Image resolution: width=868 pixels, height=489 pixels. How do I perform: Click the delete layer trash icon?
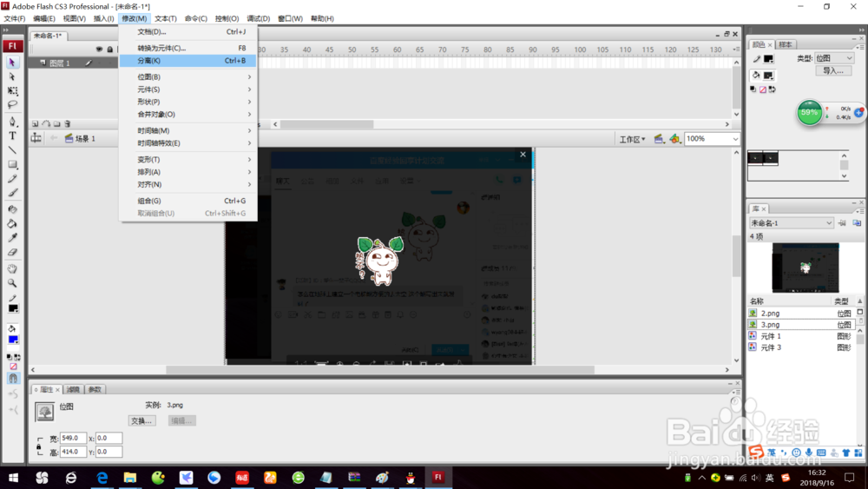(68, 124)
